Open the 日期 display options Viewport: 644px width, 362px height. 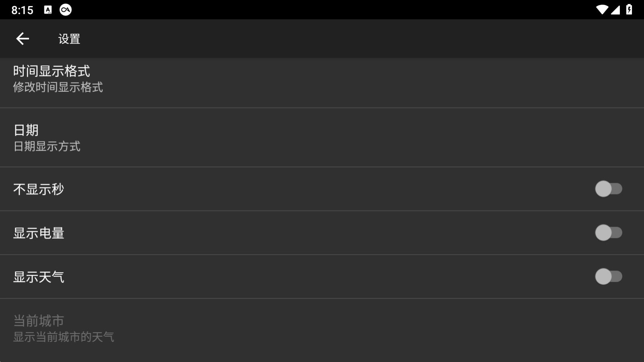click(26, 130)
